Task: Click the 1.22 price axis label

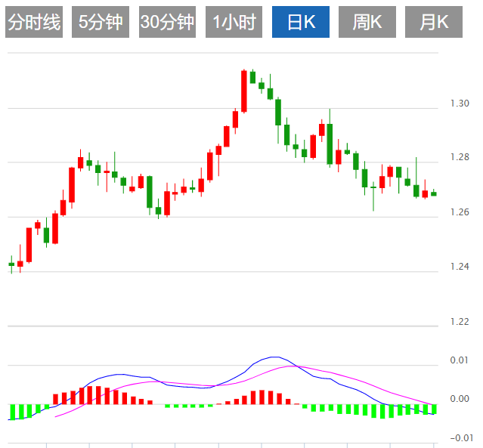Action: (x=460, y=321)
